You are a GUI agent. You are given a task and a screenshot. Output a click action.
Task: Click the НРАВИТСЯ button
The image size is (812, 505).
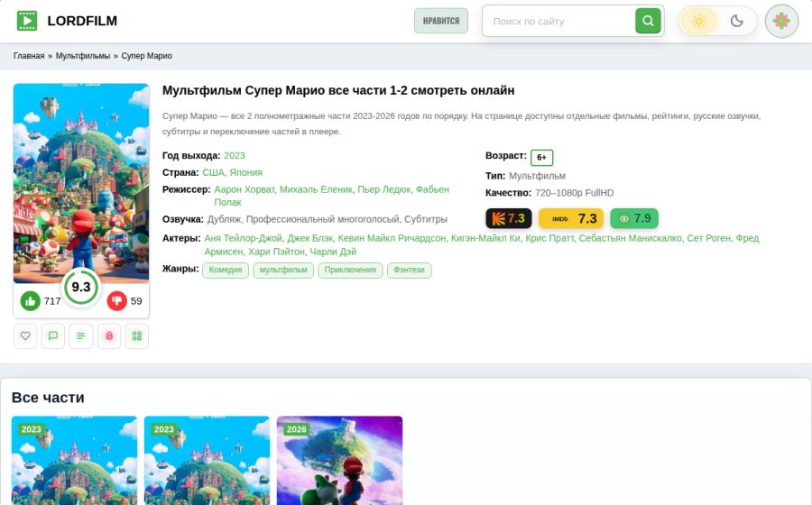(441, 21)
